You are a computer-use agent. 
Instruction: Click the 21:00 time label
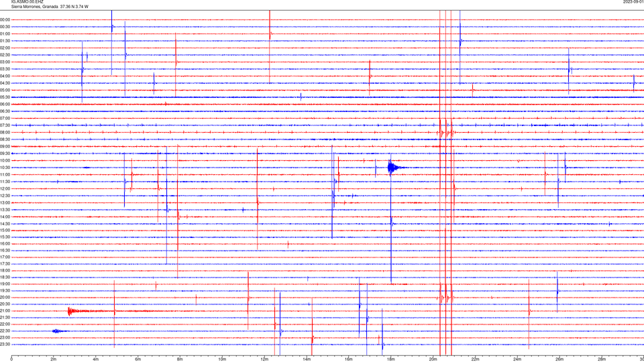point(5,311)
